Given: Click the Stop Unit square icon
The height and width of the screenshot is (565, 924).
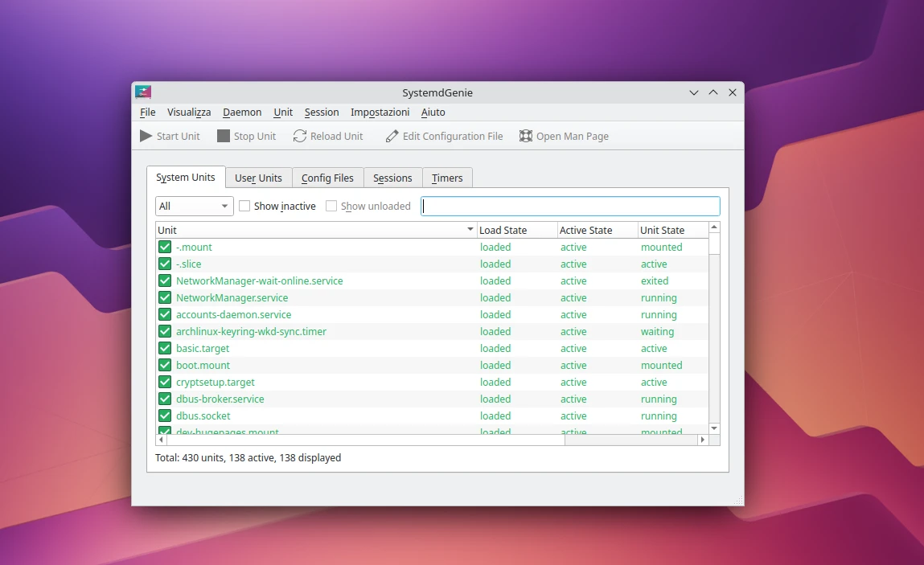Looking at the screenshot, I should pos(224,137).
